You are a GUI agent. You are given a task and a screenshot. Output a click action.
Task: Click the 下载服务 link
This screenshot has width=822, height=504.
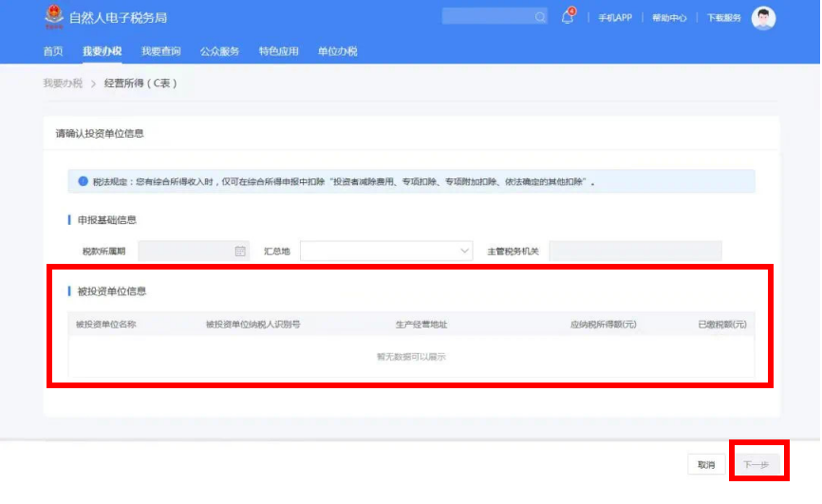(x=724, y=18)
